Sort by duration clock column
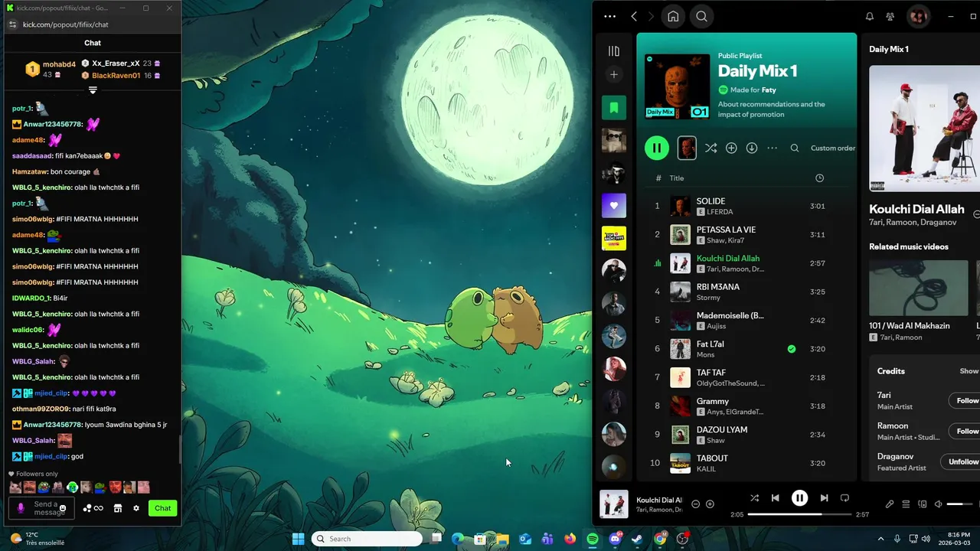The width and height of the screenshot is (980, 551). pos(819,178)
